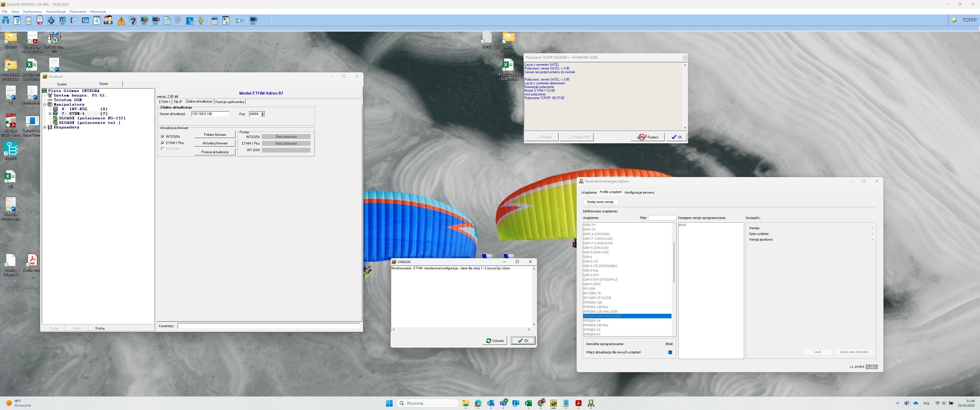Select INTEGRA 256 Plus in device list
This screenshot has width=980, height=410.
tap(627, 325)
